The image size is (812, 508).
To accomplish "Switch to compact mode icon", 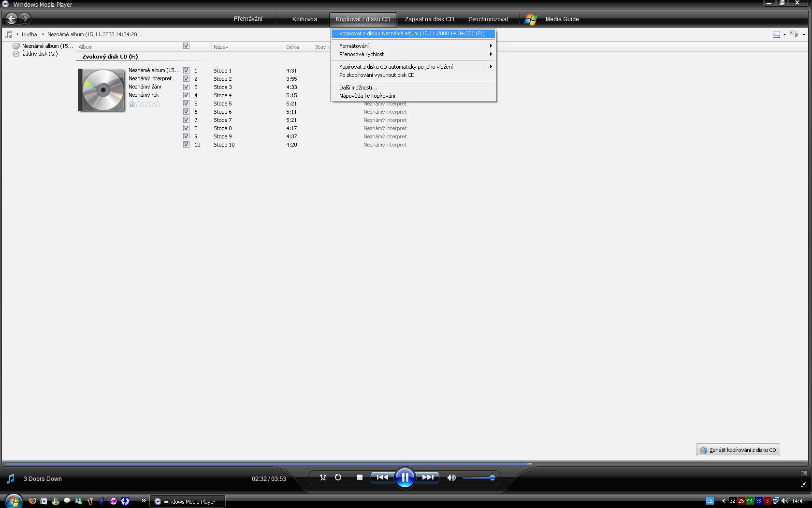I will 803,484.
